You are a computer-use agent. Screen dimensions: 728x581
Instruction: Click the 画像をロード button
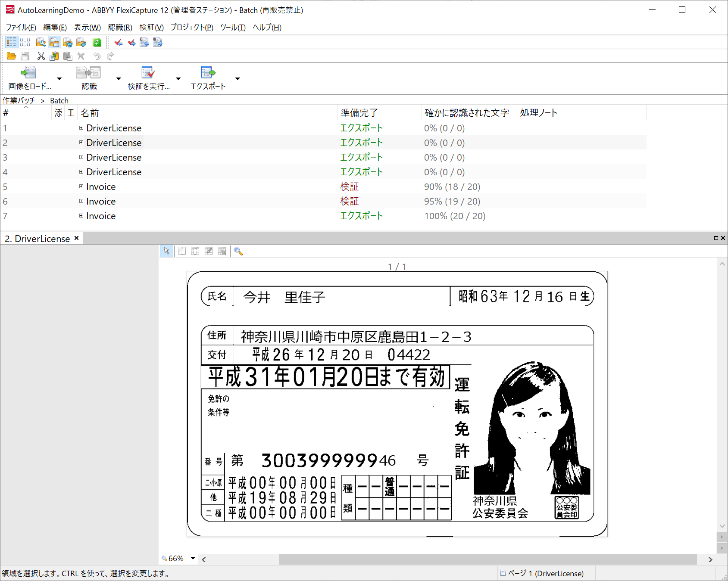(x=29, y=78)
